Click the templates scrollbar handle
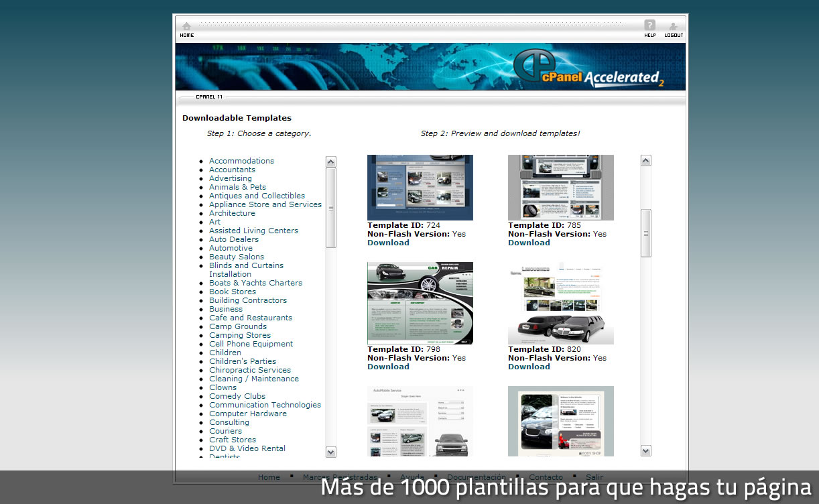The width and height of the screenshot is (819, 504). (646, 233)
